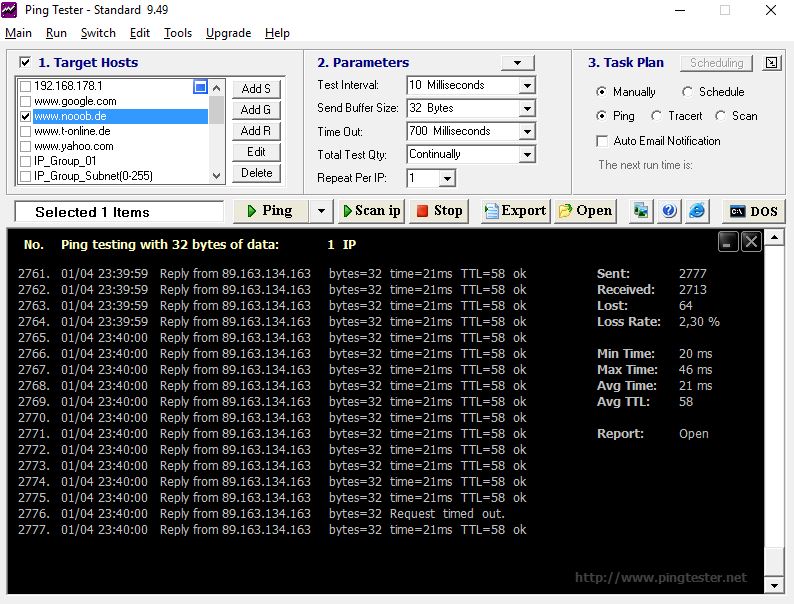The image size is (794, 604).
Task: Check the 192.168.178.1 host checkbox
Action: coord(25,87)
